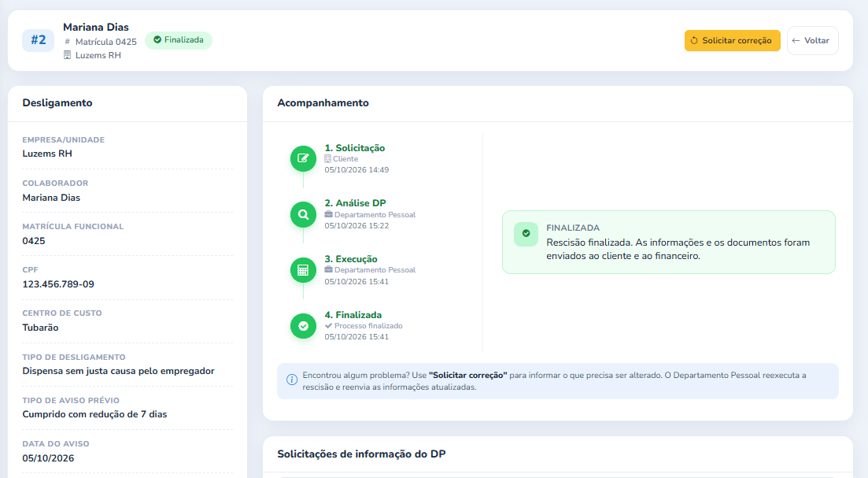Click 'Dispensa sem justa causa pelo empregador'
Viewport: 868px width, 478px height.
click(119, 371)
